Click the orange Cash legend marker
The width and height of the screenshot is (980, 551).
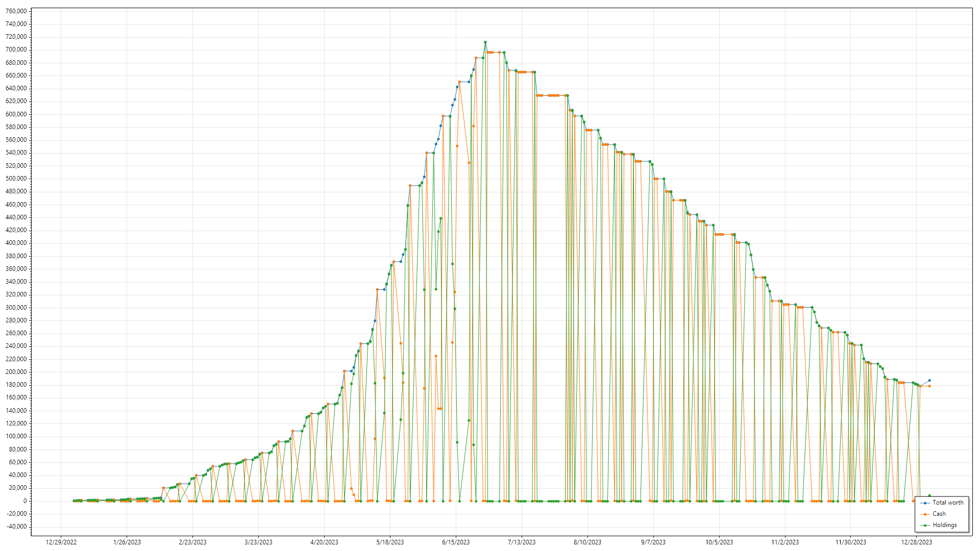[925, 514]
